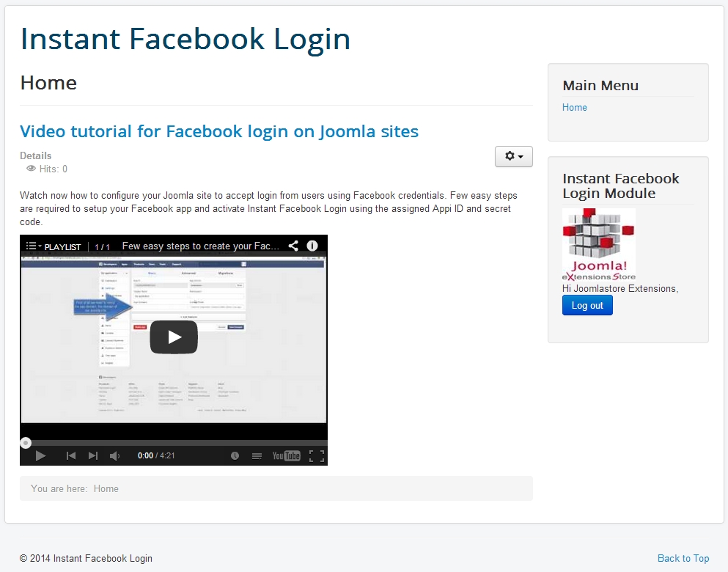Open the video on YouTube via the logo
This screenshot has height=572, width=728.
coord(286,456)
